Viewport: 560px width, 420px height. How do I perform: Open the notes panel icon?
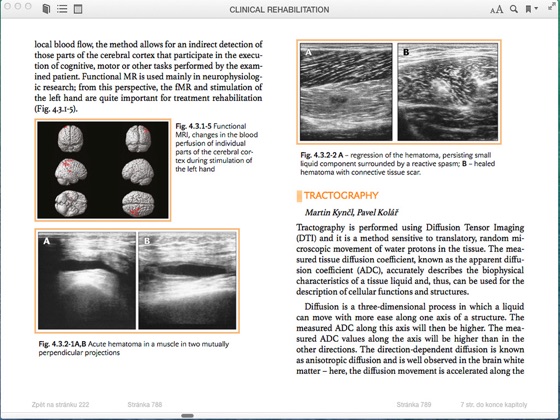[78, 9]
